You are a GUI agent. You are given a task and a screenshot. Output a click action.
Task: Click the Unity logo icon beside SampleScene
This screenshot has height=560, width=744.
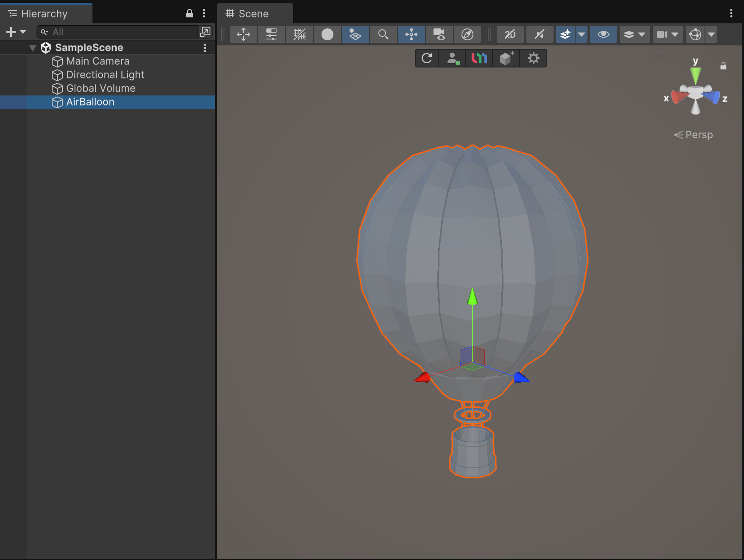click(x=46, y=48)
